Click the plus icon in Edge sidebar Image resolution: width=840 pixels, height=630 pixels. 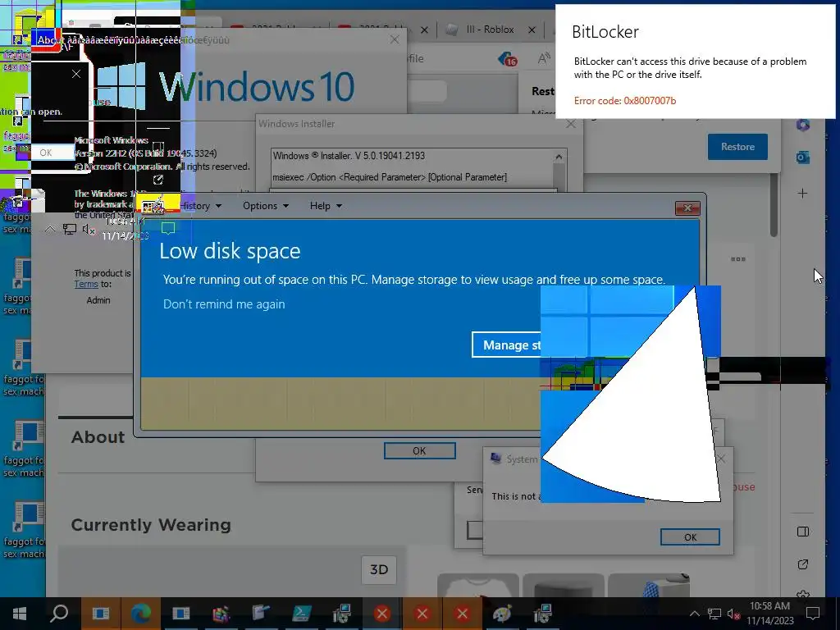point(802,193)
